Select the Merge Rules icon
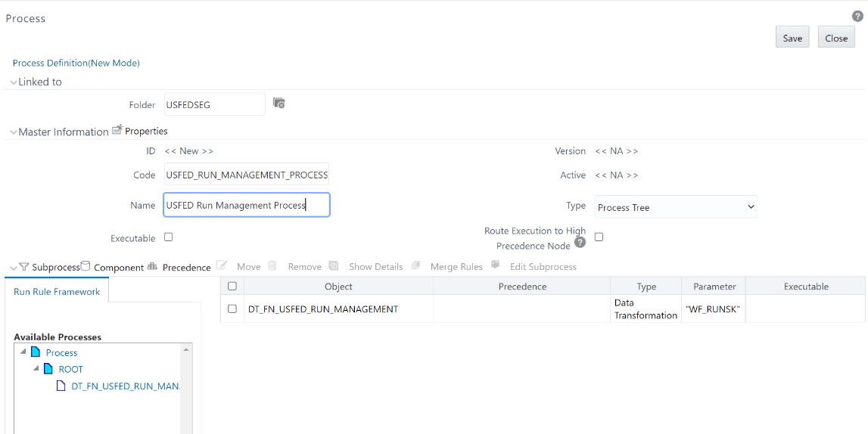 (415, 266)
